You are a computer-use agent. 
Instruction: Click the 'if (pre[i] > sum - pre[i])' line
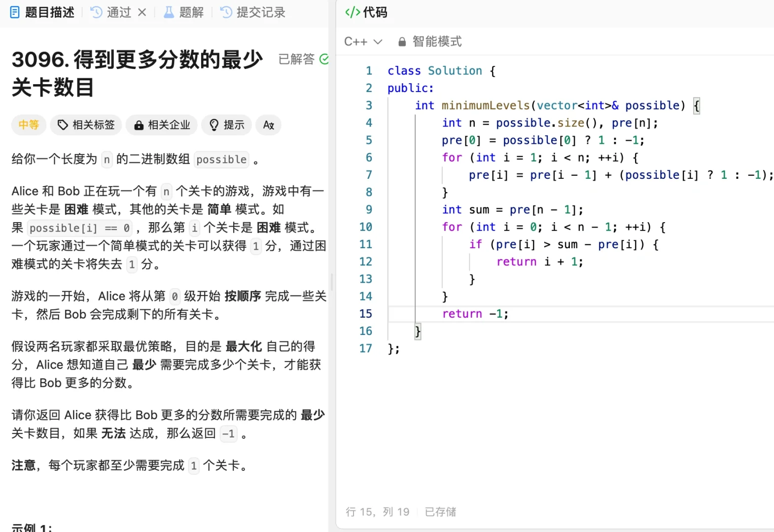coord(563,244)
